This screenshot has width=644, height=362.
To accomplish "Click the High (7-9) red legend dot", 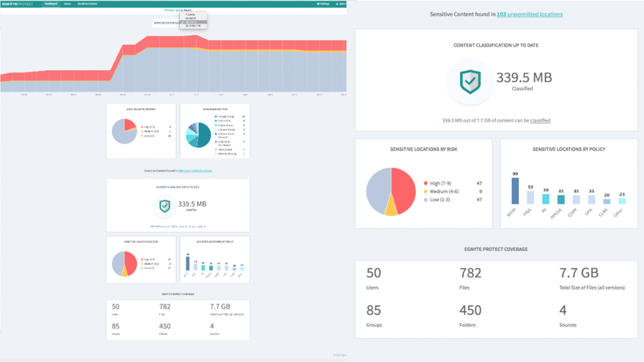I will [426, 183].
